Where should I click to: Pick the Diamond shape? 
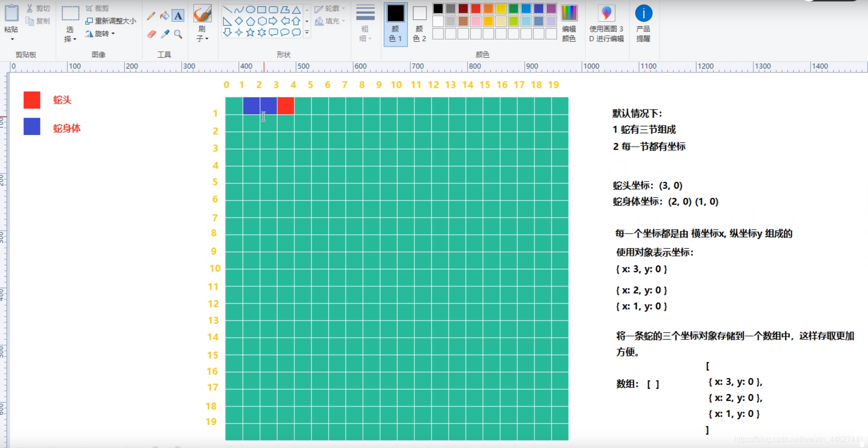coord(239,21)
